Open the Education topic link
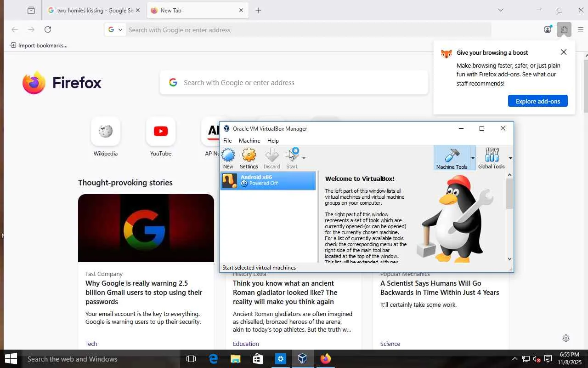Image resolution: width=588 pixels, height=368 pixels. coord(246,344)
